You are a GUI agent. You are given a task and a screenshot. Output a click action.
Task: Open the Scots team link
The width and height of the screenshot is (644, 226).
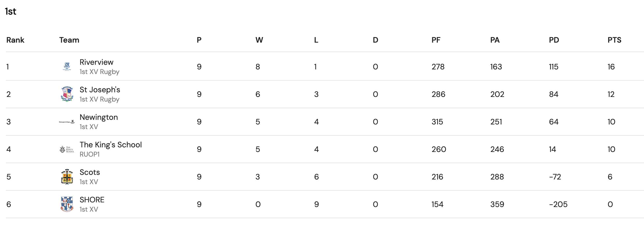pos(90,172)
